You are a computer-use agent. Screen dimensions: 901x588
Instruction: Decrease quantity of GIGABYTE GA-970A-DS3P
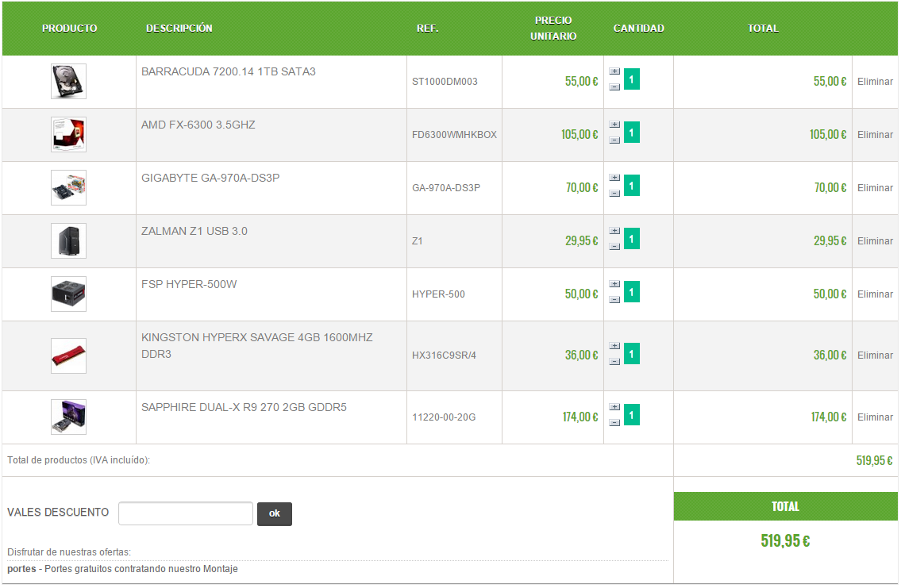coord(614,194)
